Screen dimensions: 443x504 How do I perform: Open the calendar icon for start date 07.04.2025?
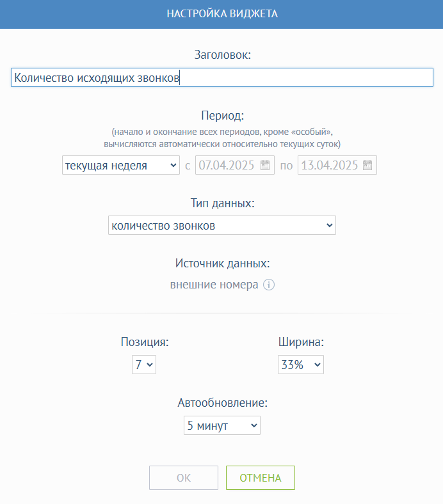coord(265,165)
